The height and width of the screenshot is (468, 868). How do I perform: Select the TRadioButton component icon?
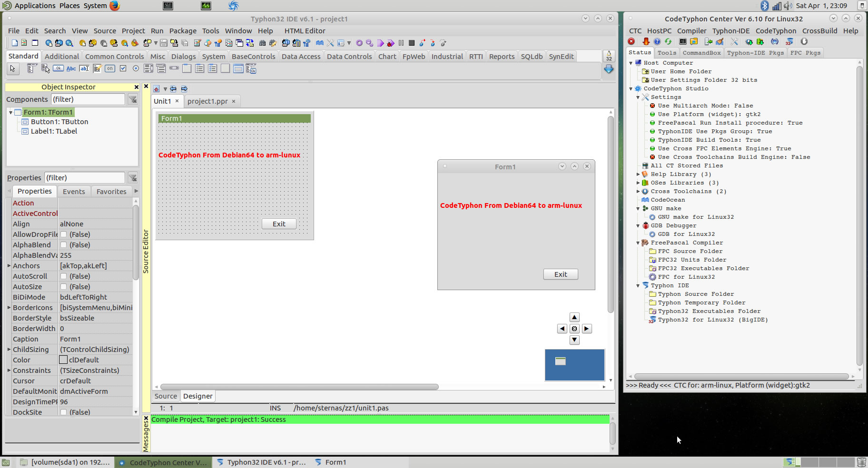136,68
